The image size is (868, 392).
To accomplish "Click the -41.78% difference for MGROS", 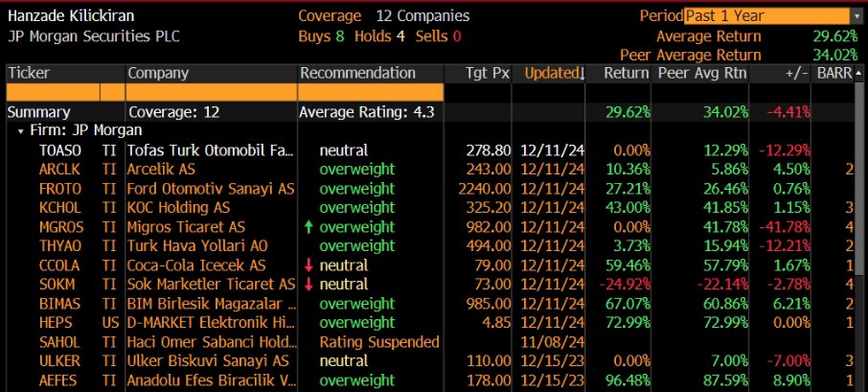I will click(785, 227).
